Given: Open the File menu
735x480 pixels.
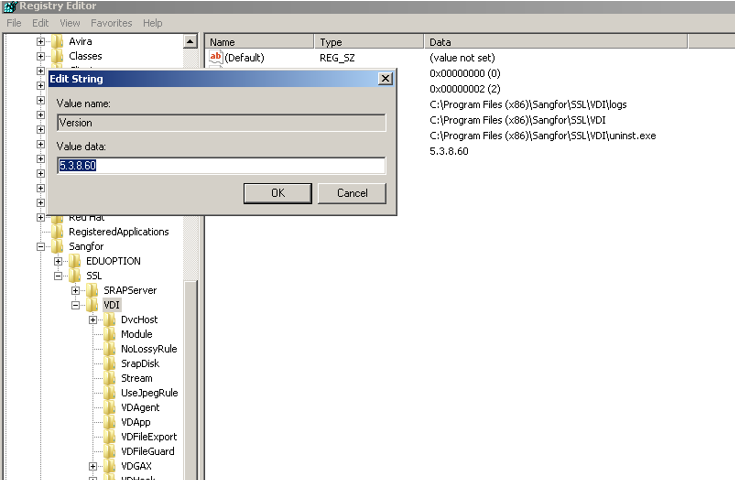Looking at the screenshot, I should click(x=14, y=23).
